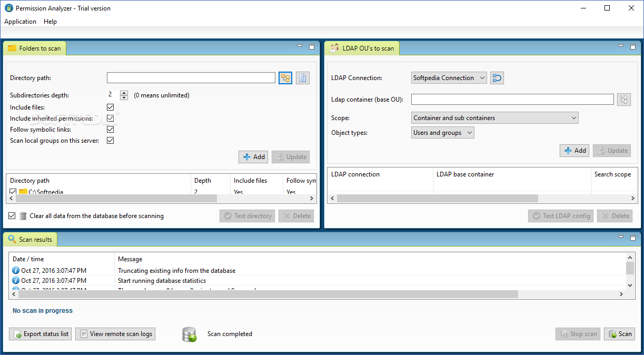Click the database status icon

click(x=190, y=334)
